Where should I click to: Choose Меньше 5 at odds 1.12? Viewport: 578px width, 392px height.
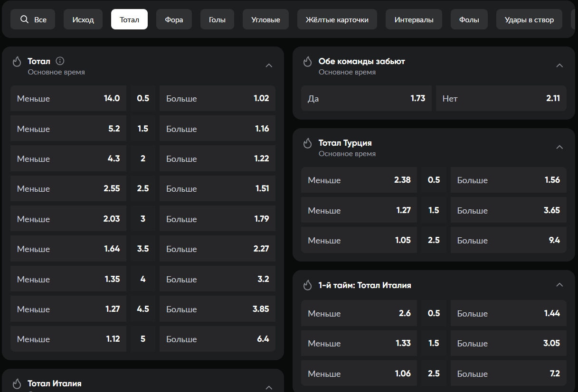(x=68, y=339)
